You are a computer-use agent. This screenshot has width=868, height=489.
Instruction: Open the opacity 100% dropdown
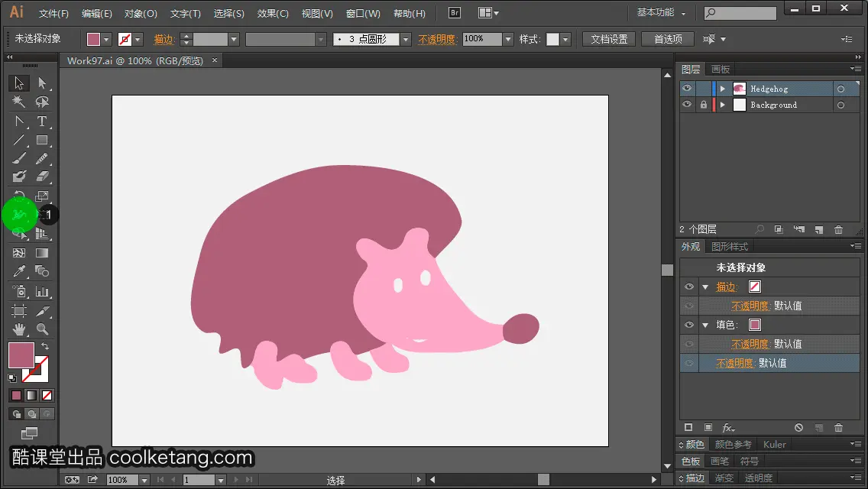tap(508, 39)
